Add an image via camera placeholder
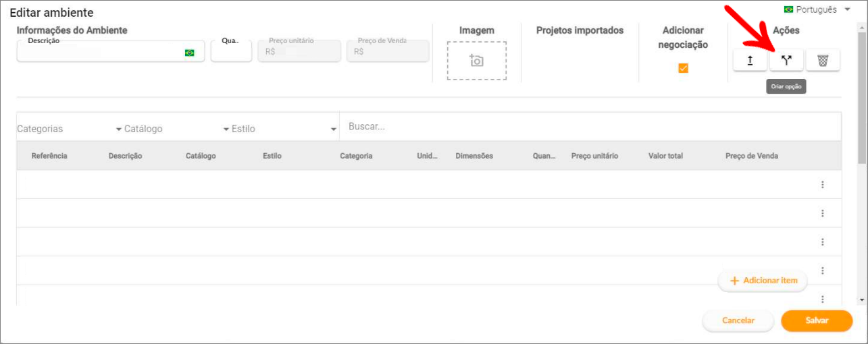Screen dimensions: 868x344 tap(476, 61)
